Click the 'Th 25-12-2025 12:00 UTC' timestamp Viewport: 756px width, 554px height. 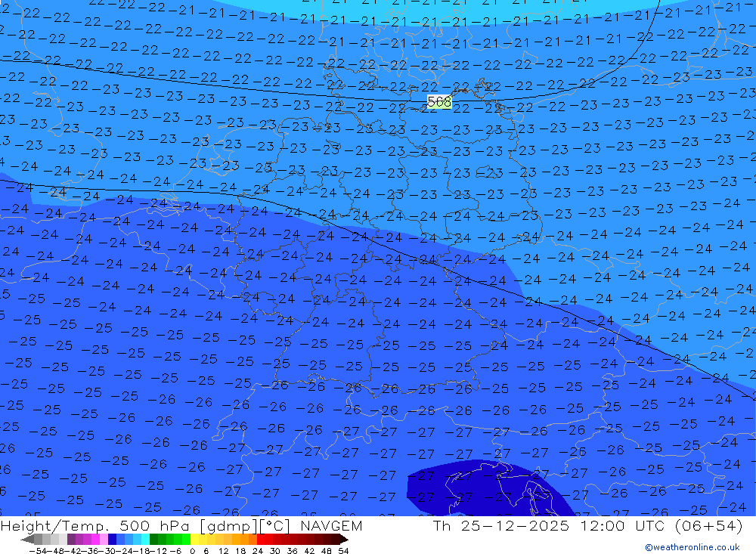pos(549,525)
